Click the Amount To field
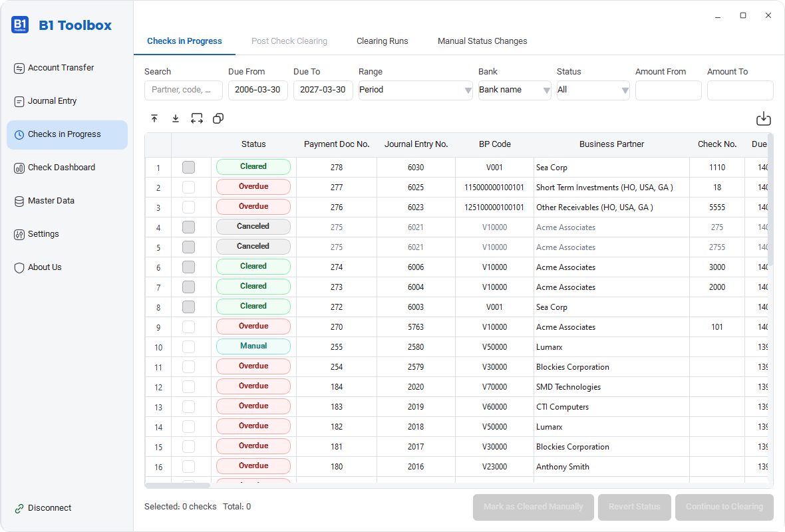Screen dimensions: 785x532 [x=740, y=90]
